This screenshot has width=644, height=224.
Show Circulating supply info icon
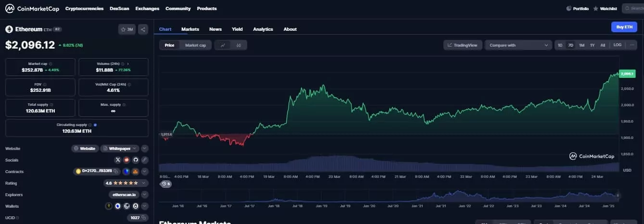(90, 125)
